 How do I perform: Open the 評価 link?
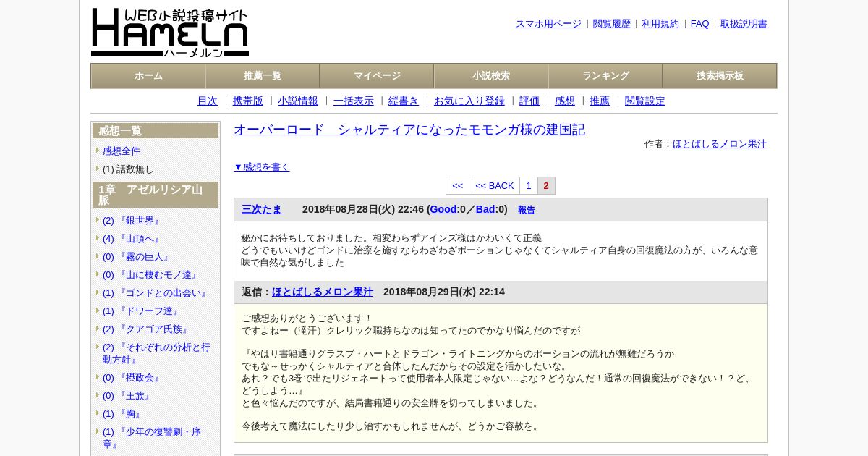tap(529, 101)
